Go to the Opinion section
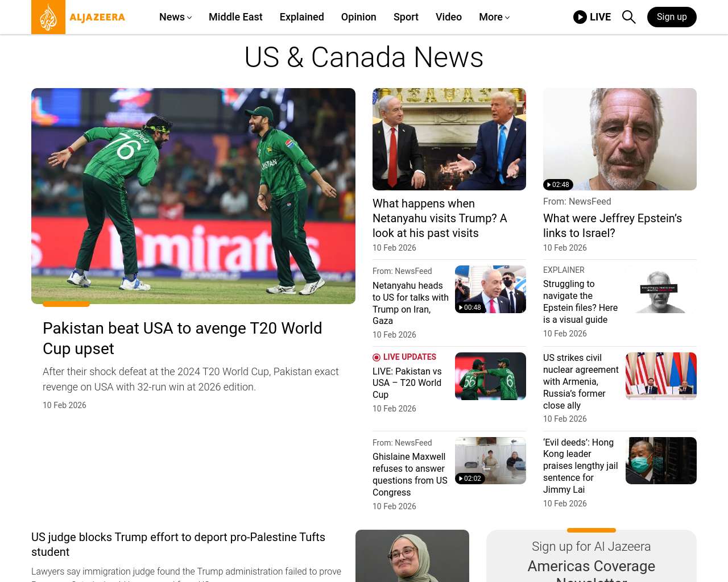The image size is (728, 582). click(358, 17)
